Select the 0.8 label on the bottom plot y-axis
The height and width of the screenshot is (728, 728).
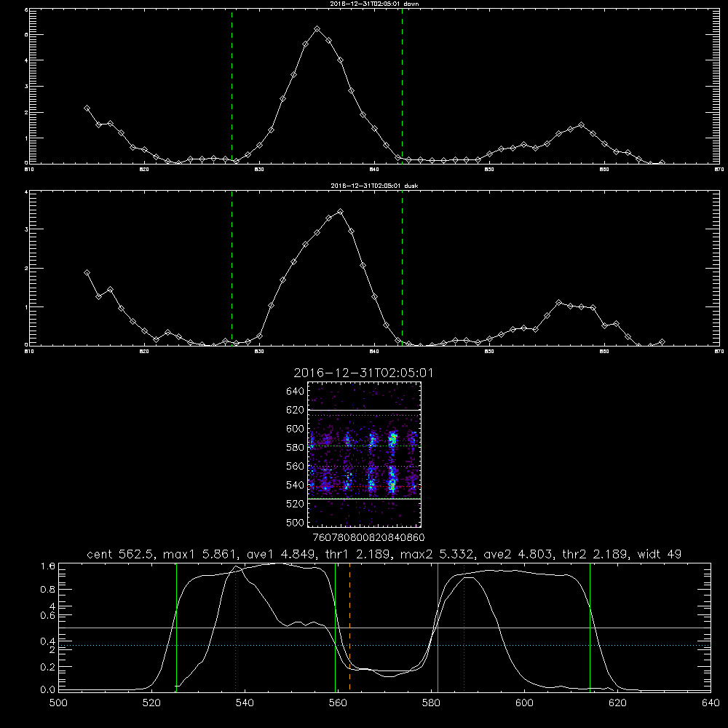pyautogui.click(x=48, y=590)
